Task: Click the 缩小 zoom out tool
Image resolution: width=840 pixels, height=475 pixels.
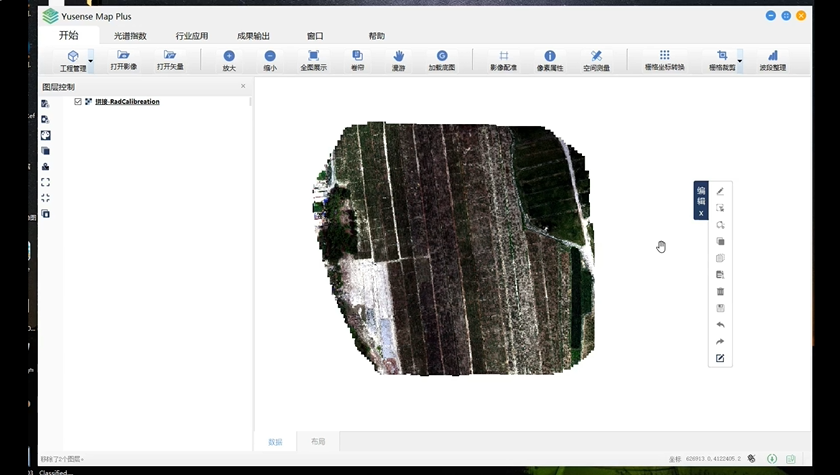Action: [270, 59]
